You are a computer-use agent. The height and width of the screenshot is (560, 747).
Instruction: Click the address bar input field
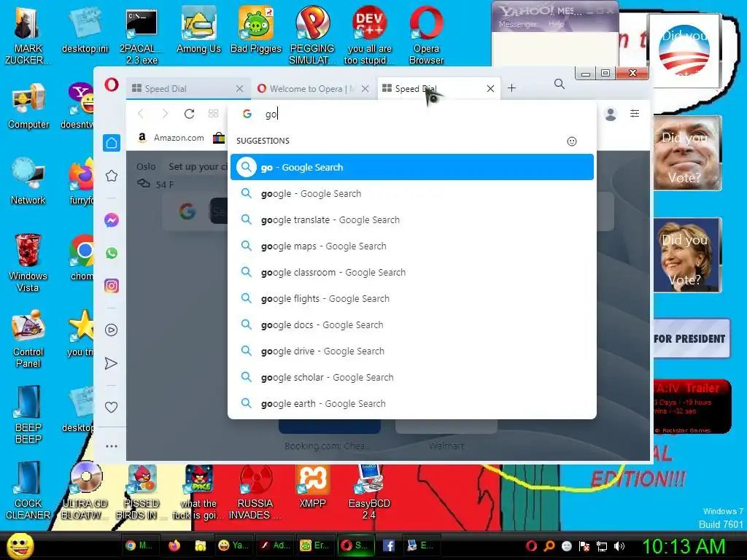pyautogui.click(x=412, y=114)
